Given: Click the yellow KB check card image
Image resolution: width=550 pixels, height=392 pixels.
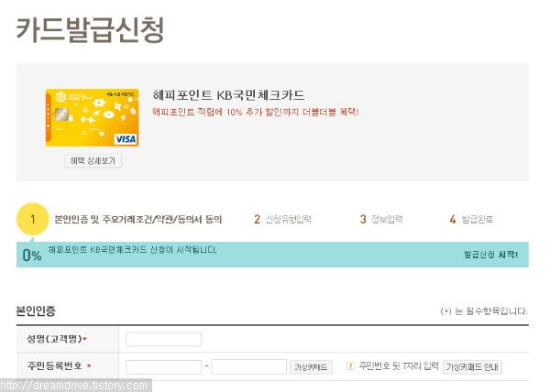Looking at the screenshot, I should tap(92, 117).
